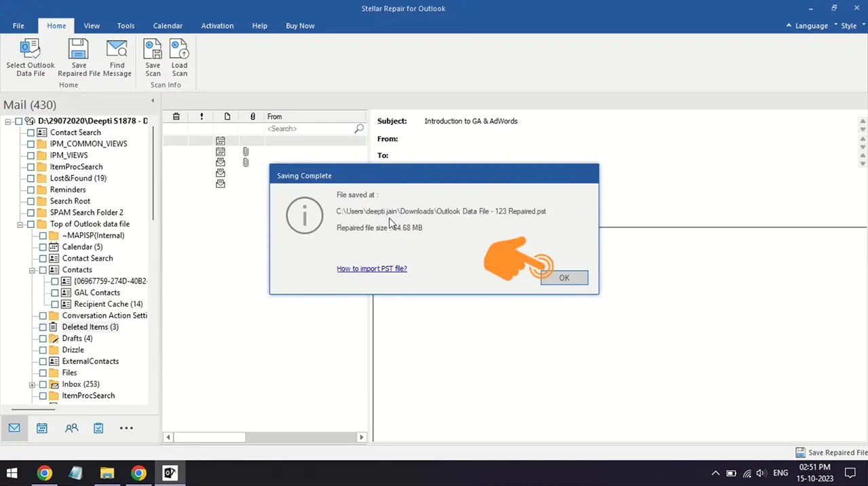868x486 pixels.
Task: Show more navigation options (three dots)
Action: coord(126,428)
